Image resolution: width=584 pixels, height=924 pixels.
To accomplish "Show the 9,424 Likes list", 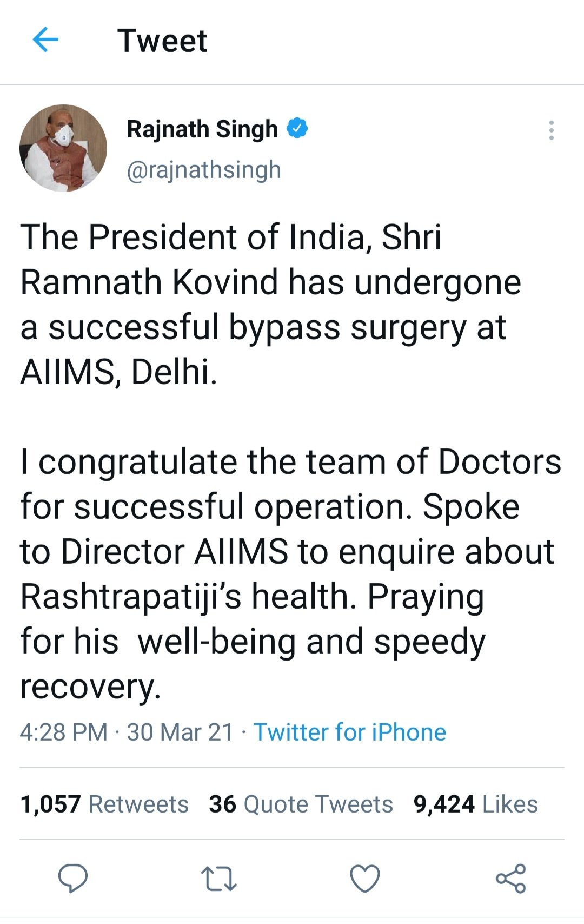I will (475, 804).
